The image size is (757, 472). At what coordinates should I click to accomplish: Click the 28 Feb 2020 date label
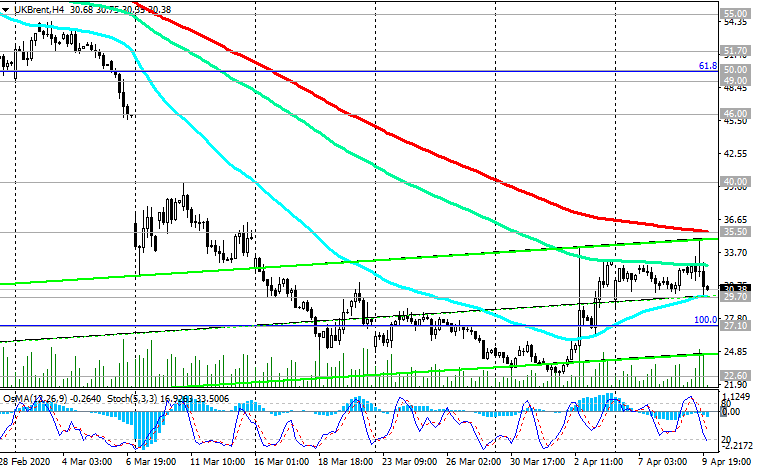click(x=25, y=461)
